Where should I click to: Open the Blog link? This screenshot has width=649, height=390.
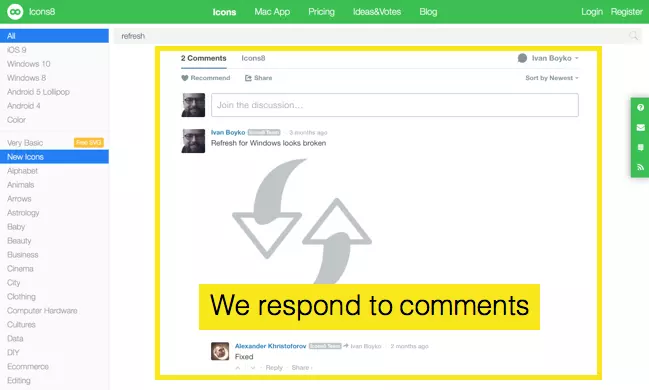click(428, 12)
